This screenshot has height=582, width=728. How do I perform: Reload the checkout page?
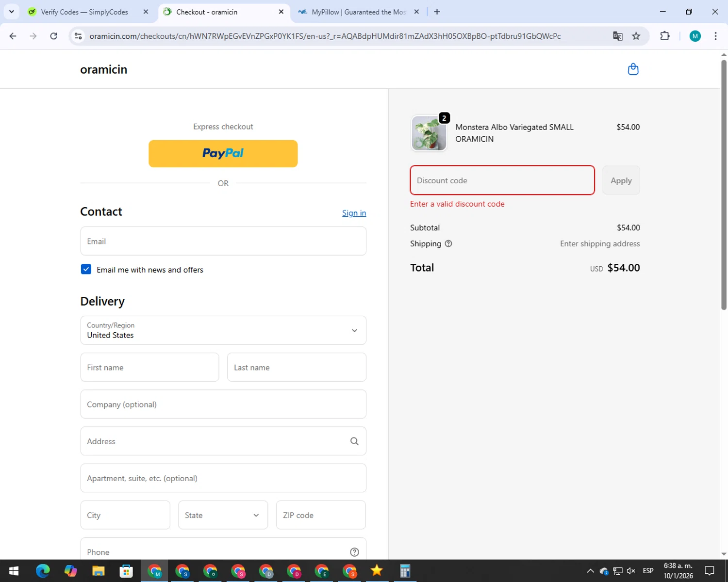54,36
